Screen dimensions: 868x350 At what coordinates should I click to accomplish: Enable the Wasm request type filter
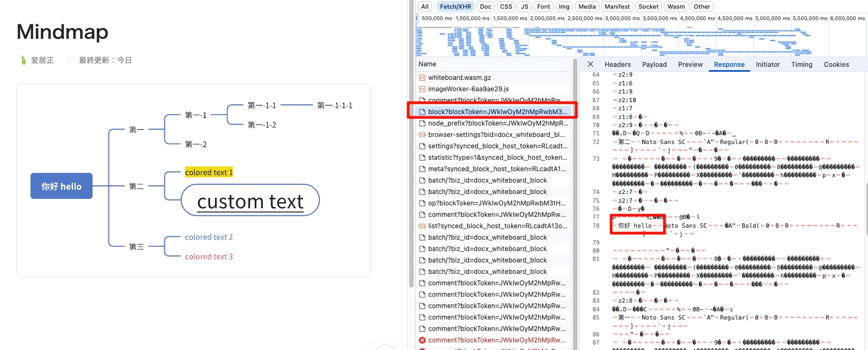676,7
